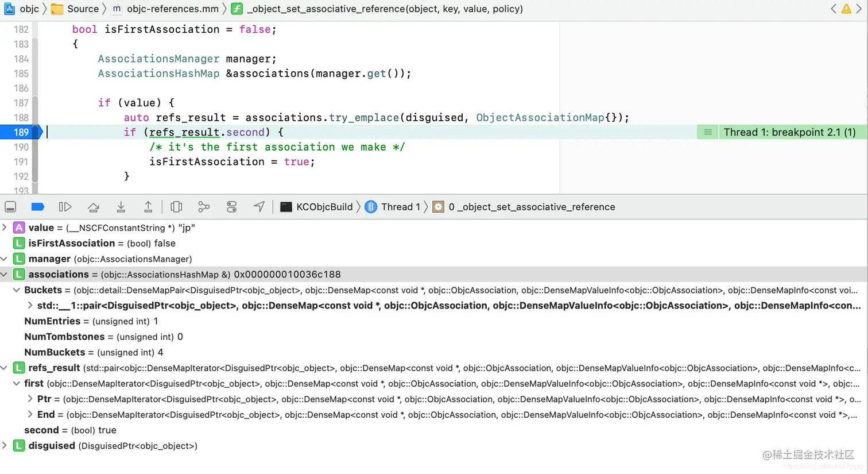Click the L icon beside associations variable
The image size is (868, 474).
[19, 274]
